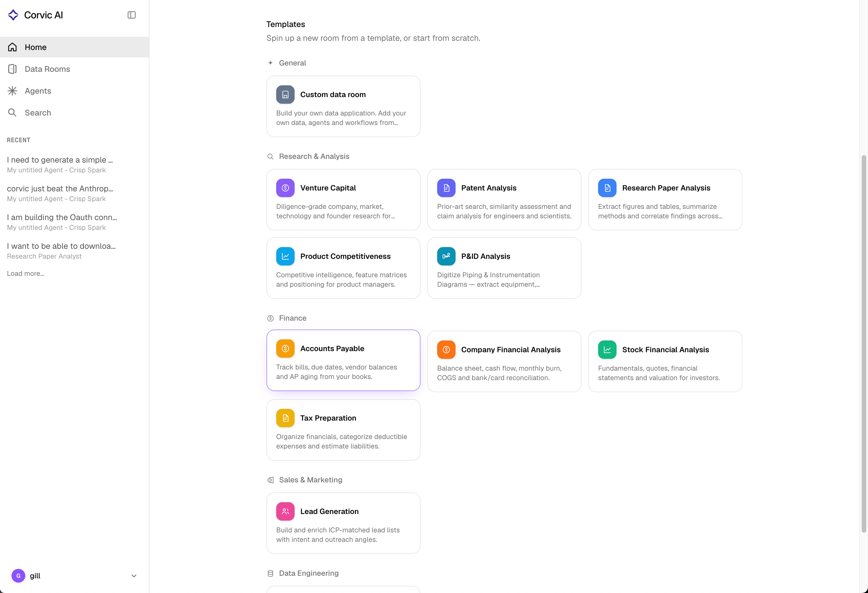The height and width of the screenshot is (593, 868).
Task: Open the Research Paper Analysis template title
Action: (x=666, y=188)
